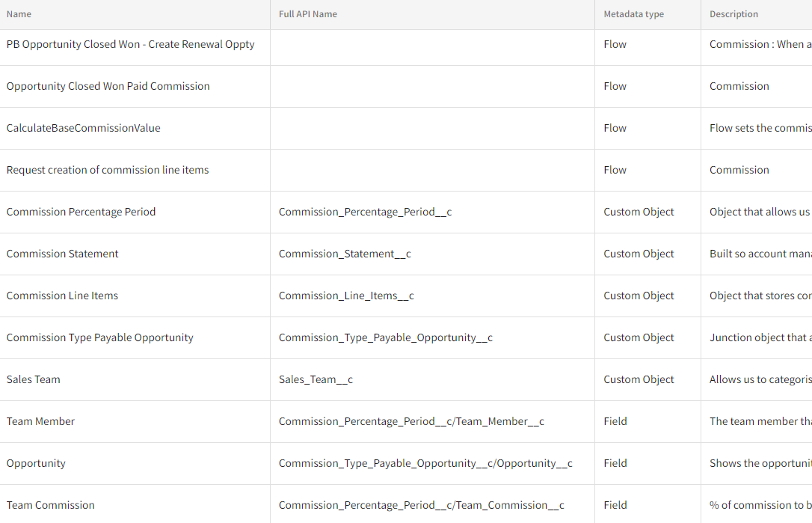Open the Team Member field
The width and height of the screenshot is (812, 523).
40,421
